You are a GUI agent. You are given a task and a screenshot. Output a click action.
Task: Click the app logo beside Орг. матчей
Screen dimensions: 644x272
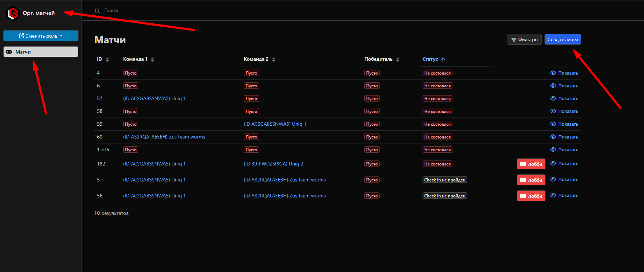pyautogui.click(x=13, y=13)
